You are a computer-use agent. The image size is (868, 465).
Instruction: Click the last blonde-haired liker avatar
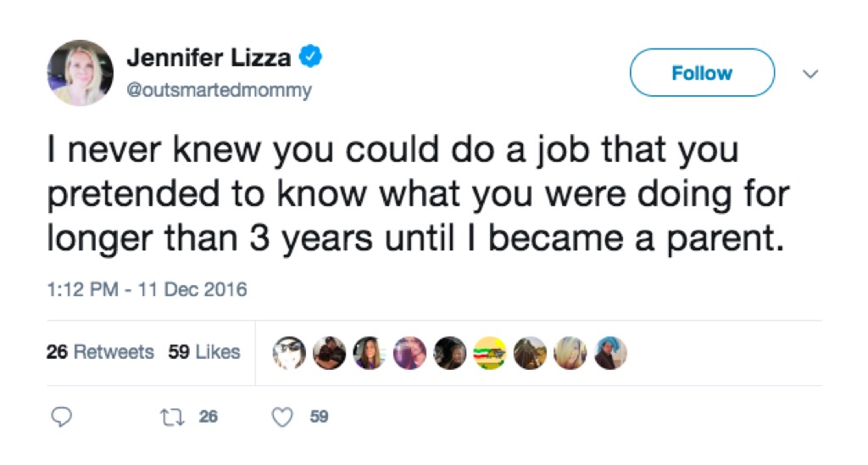(x=570, y=352)
